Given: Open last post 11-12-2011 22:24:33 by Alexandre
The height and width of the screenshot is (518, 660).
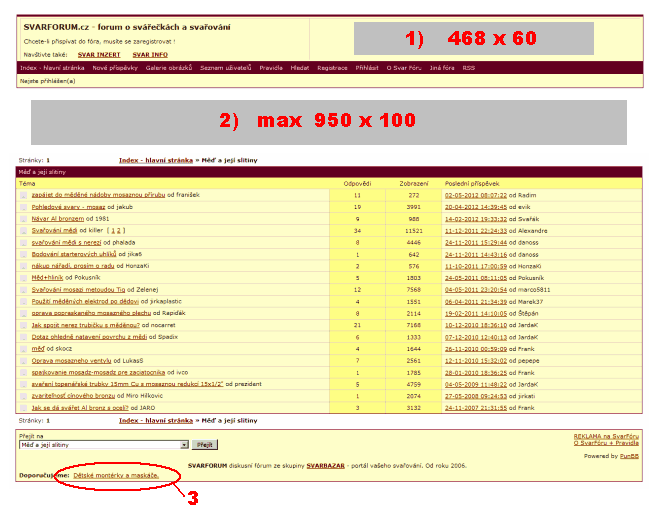Looking at the screenshot, I should click(476, 231).
